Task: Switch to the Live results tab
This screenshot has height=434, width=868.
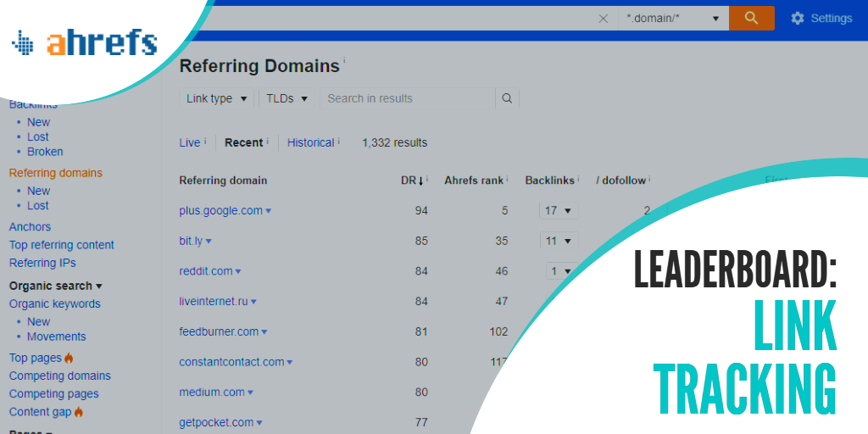Action: [189, 142]
